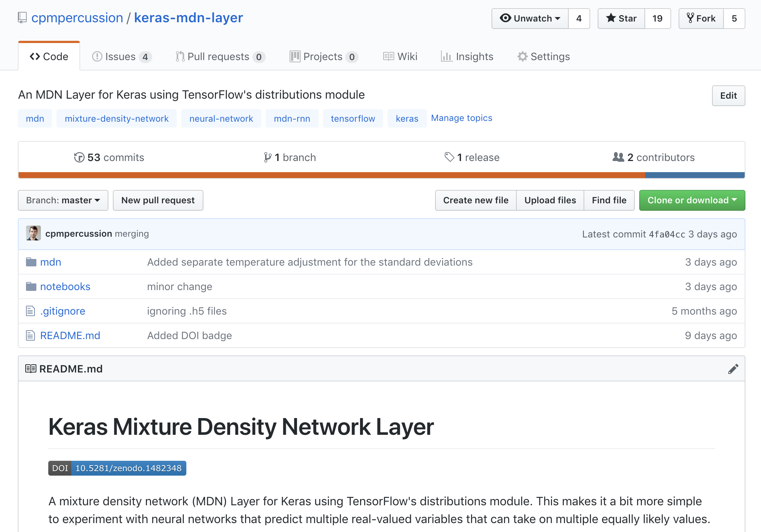Click the fork icon on Fork button
Screen dimensions: 761x532
pos(690,18)
